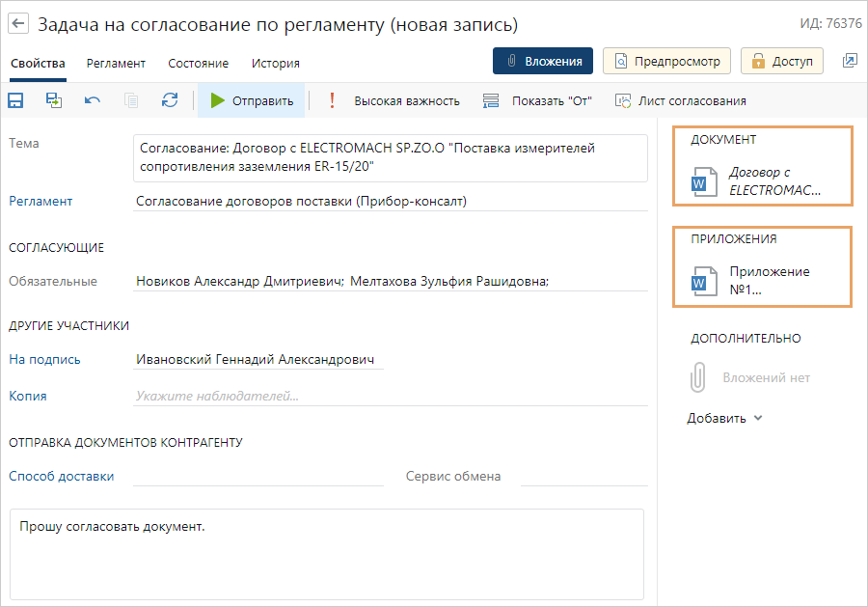The width and height of the screenshot is (868, 607).
Task: Click the Предпросмотр button
Action: 667,61
